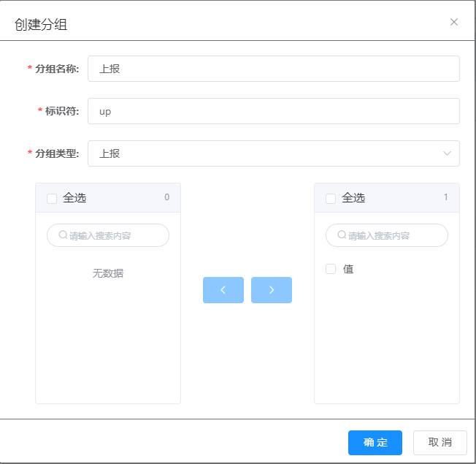476x464 pixels.
Task: Click the move-left arrow transfer button
Action: coord(223,290)
